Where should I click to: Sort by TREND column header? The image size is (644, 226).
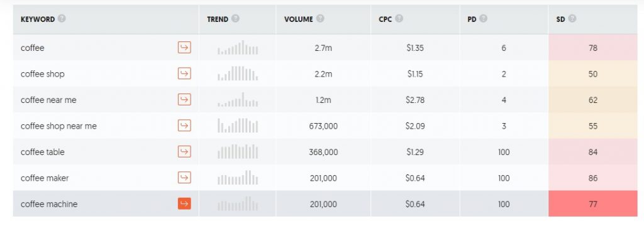218,19
